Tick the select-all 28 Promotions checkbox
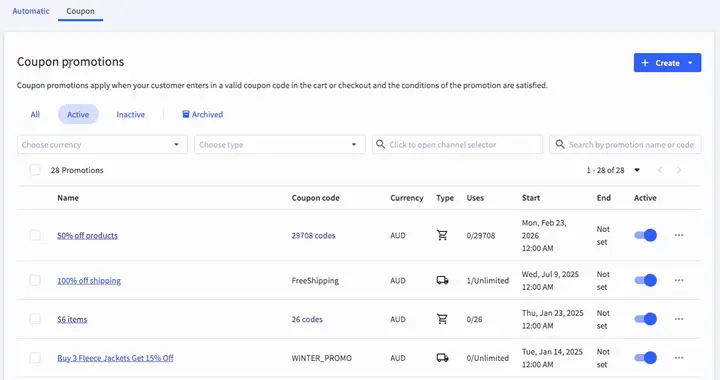720x380 pixels. coord(35,170)
